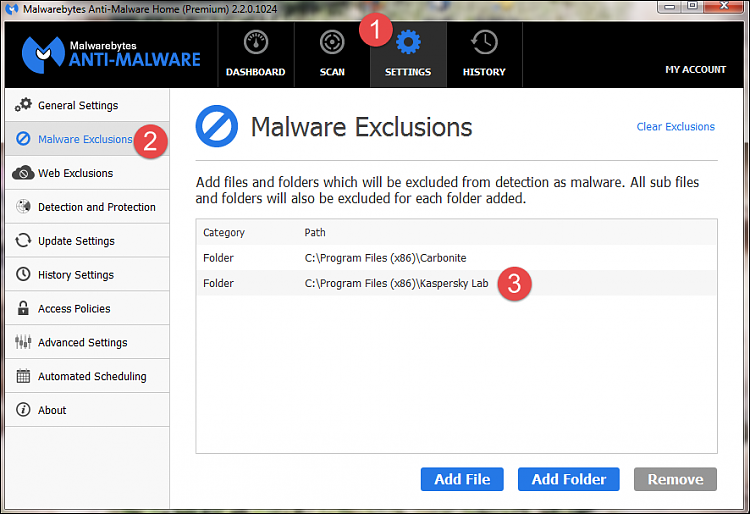Image resolution: width=750 pixels, height=514 pixels.
Task: Click the Update Settings refresh icon
Action: pos(23,241)
